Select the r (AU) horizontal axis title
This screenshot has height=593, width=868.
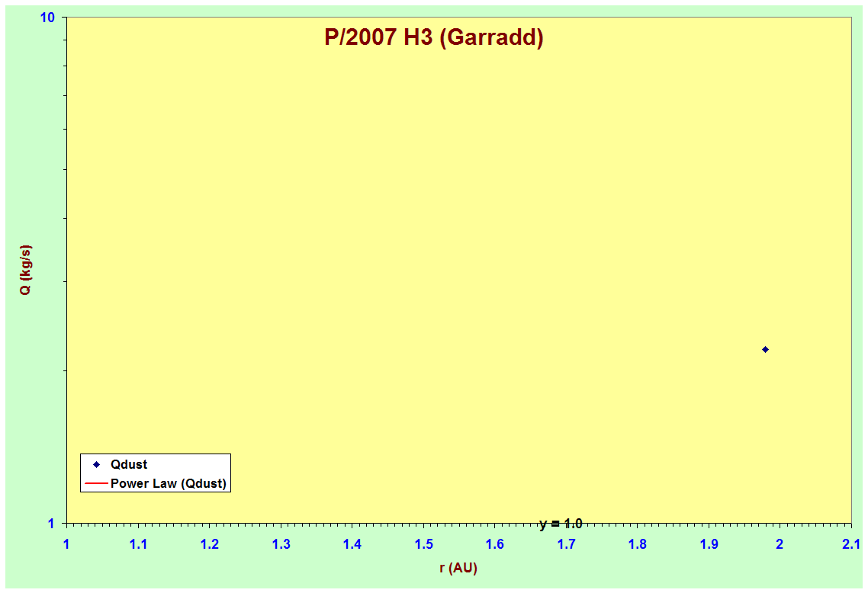click(458, 568)
